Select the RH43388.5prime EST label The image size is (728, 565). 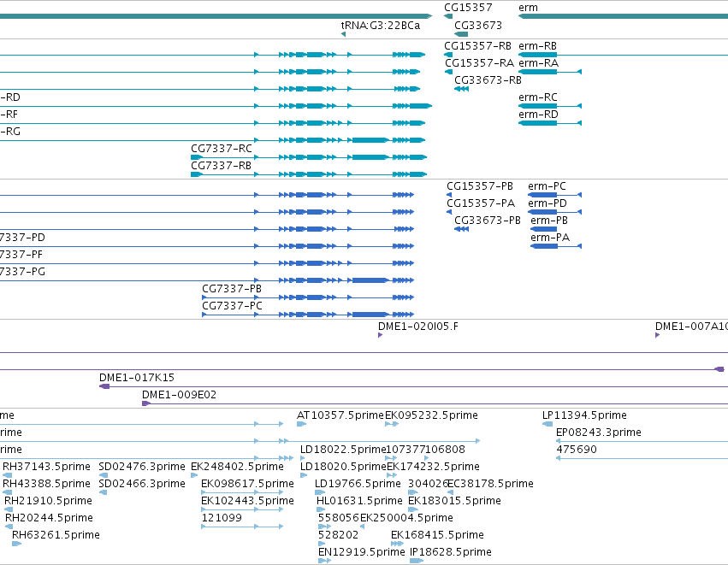point(46,484)
